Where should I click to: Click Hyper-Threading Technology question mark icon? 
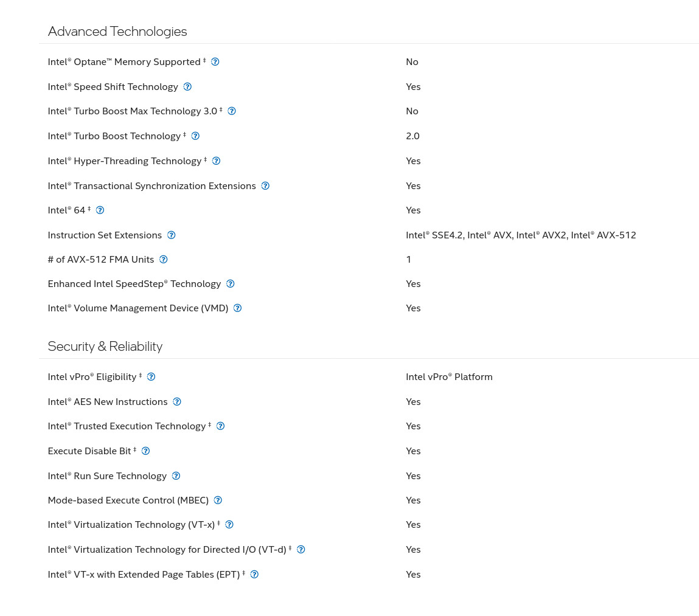click(x=216, y=161)
